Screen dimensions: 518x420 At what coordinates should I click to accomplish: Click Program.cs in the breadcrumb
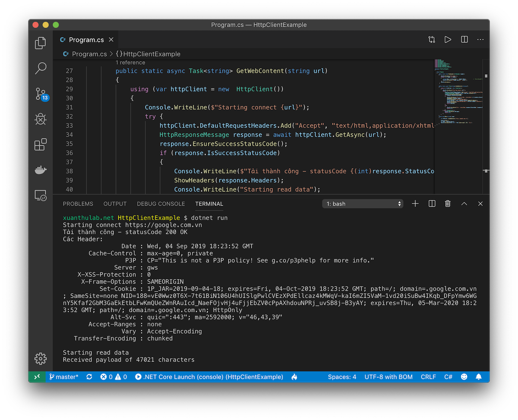(89, 54)
